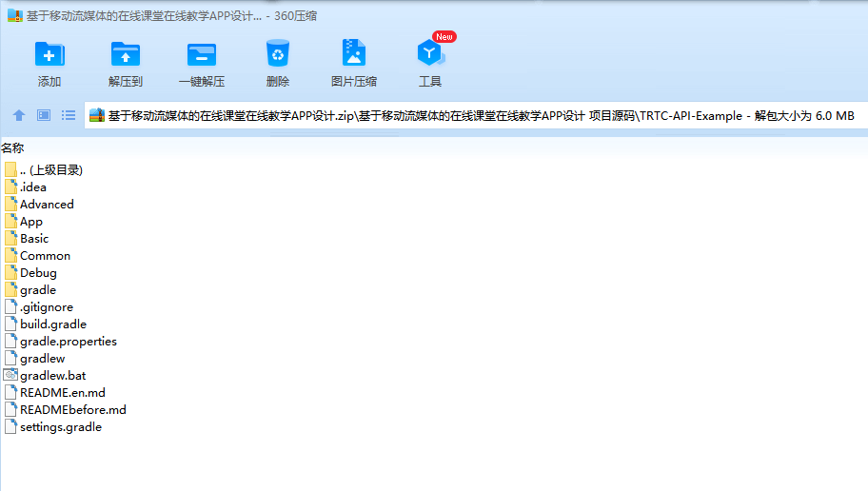868x491 pixels.
Task: Select the Debug folder
Action: [38, 273]
